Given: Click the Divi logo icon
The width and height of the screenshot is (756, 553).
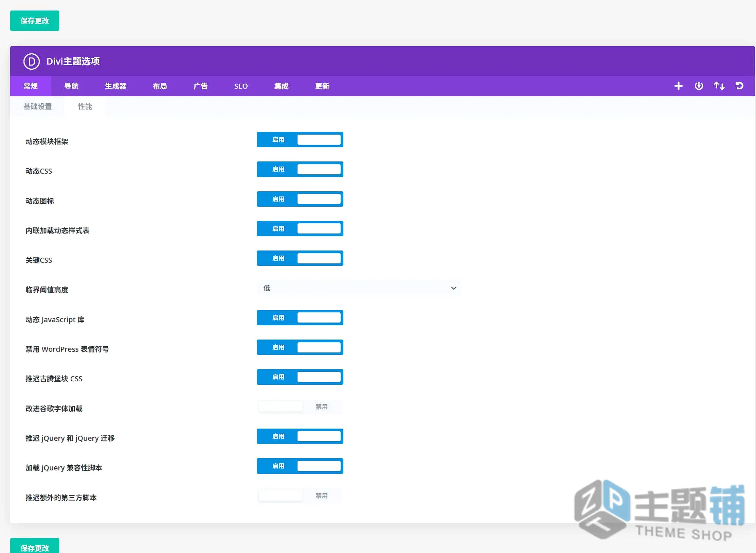Looking at the screenshot, I should click(32, 62).
